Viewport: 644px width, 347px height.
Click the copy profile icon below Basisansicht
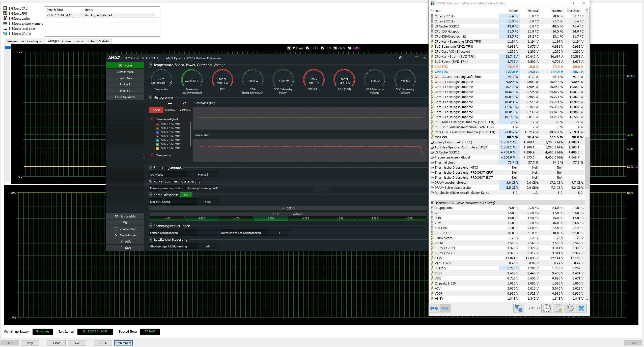125,223
